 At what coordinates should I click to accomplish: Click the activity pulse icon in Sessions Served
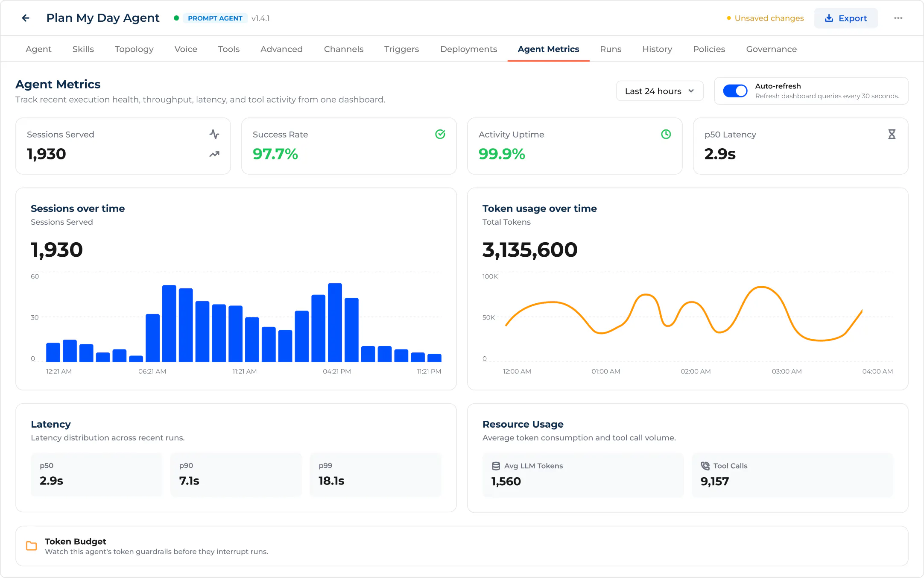(214, 134)
